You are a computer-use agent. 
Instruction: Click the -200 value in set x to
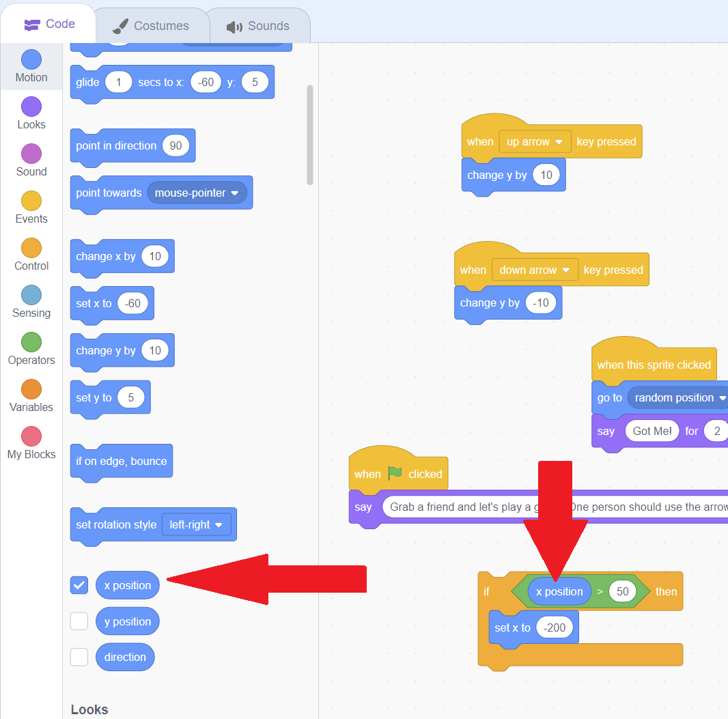[555, 628]
